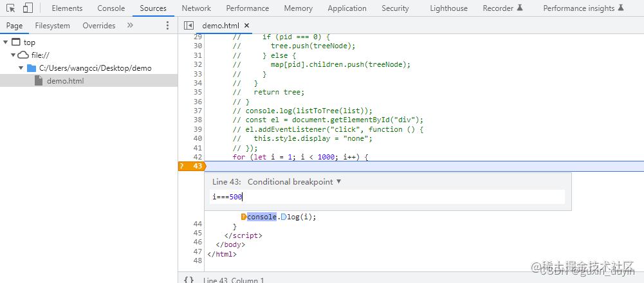644x283 pixels.
Task: Collapse the C:/Users/wangcci/Desktop/demo folder
Action: [x=21, y=68]
